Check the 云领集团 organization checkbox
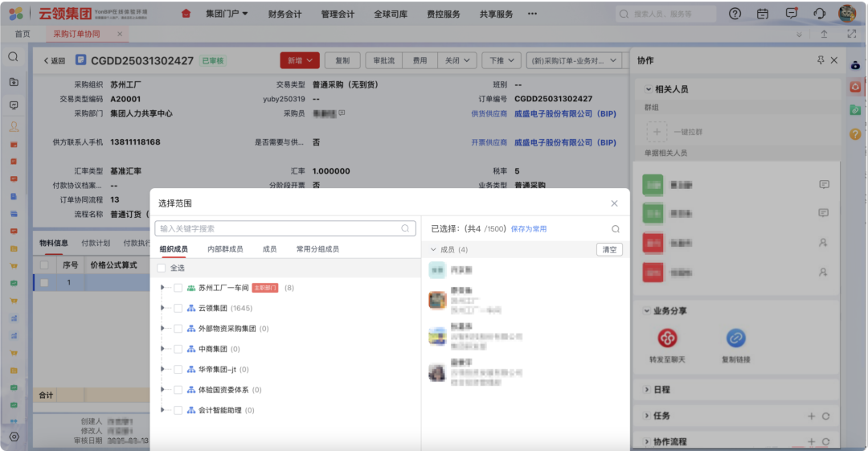868x451 pixels. pyautogui.click(x=178, y=308)
